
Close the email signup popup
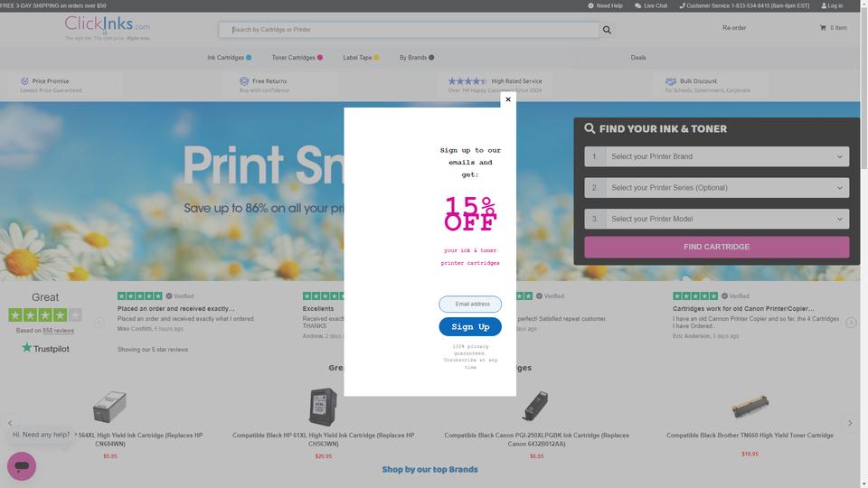pos(508,99)
